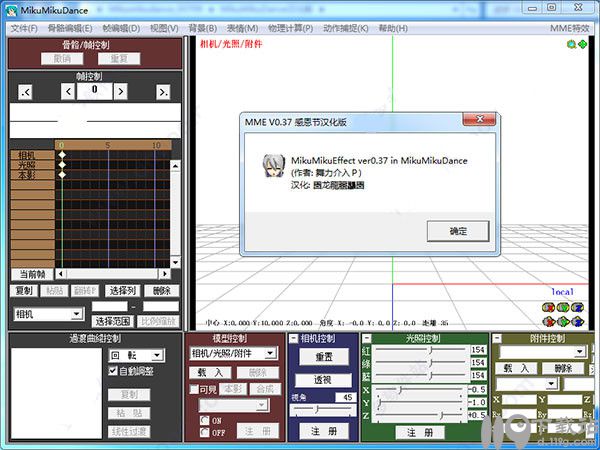Toggle the 自動調整 checkbox
Image resolution: width=600 pixels, height=450 pixels.
[x=113, y=370]
